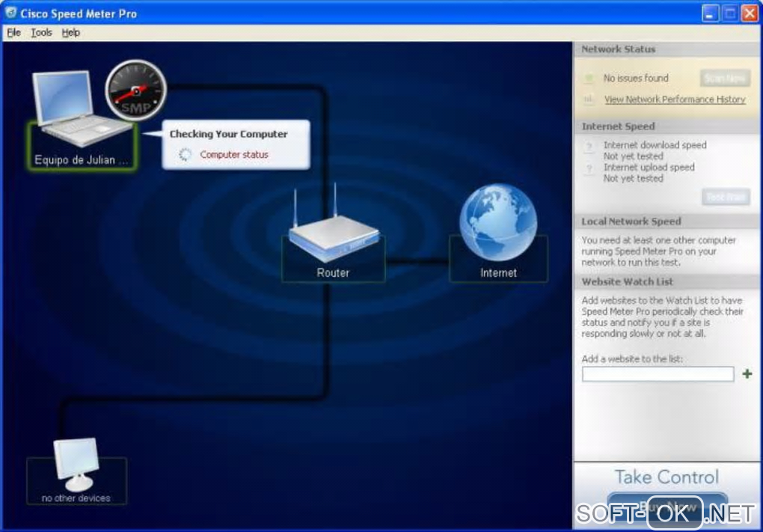Click the Buy Now button
Screen dimensions: 763x532
(x=667, y=507)
